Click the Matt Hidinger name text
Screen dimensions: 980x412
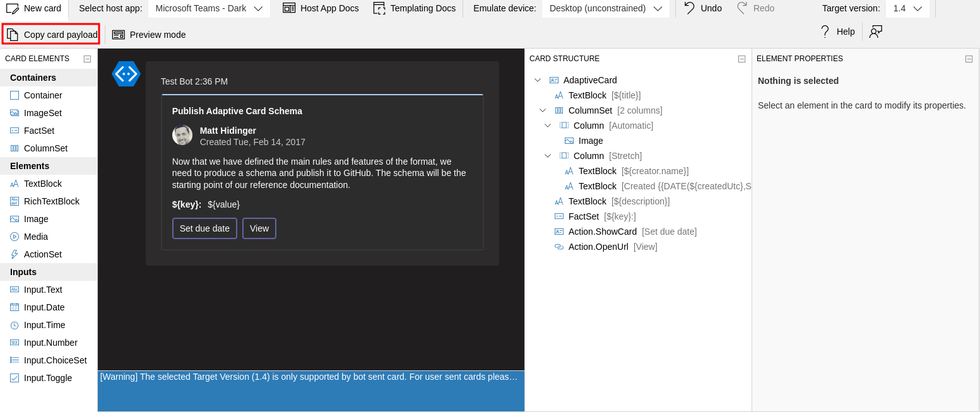click(x=228, y=131)
